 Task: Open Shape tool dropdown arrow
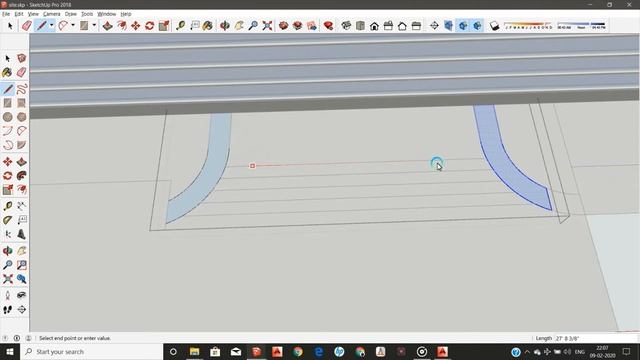[94, 26]
